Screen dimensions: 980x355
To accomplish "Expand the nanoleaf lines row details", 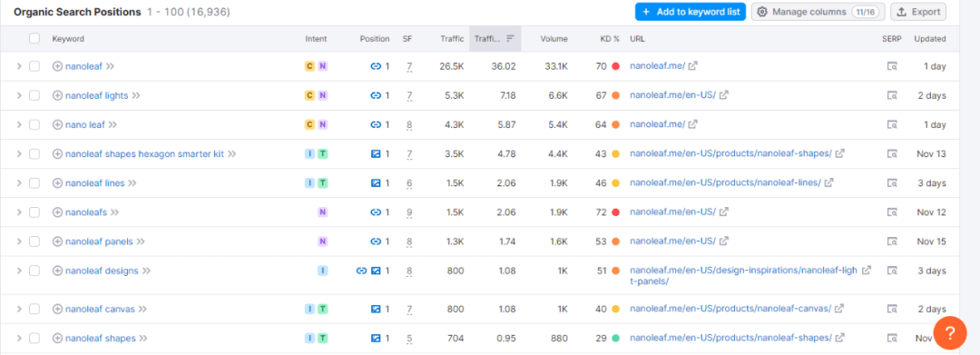I will [x=19, y=183].
